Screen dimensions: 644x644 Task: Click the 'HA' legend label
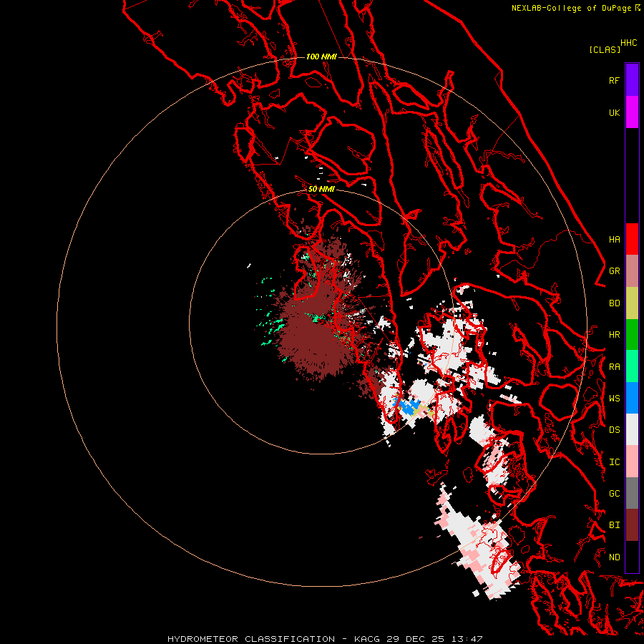pyautogui.click(x=614, y=239)
